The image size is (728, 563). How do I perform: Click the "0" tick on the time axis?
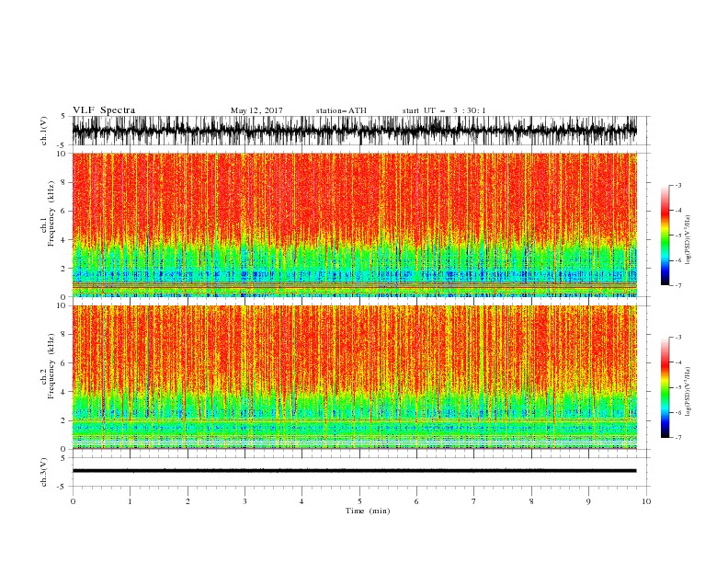tap(73, 501)
